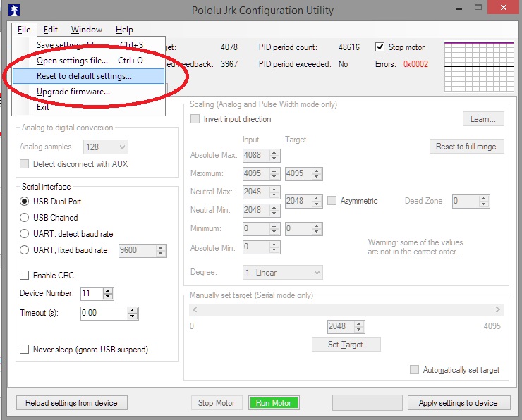Screen dimensions: 522x420
Task: Click the manual target 2048 stepper
Action: (x=358, y=326)
